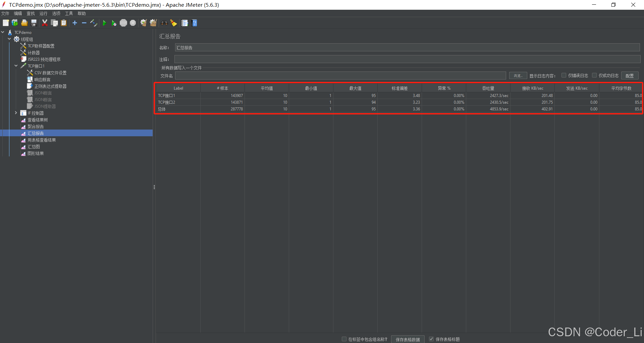The image size is (644, 343).
Task: Click the Shutdown test icon
Action: click(x=133, y=23)
